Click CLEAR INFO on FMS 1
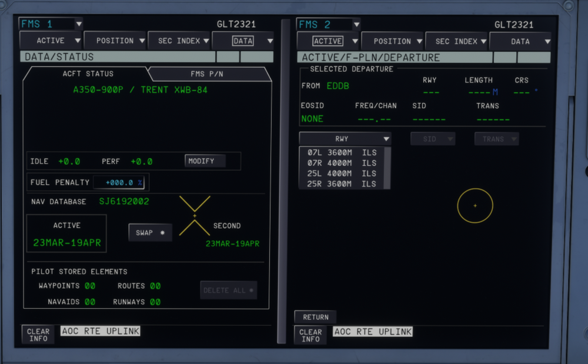The height and width of the screenshot is (364, 588). coord(38,335)
